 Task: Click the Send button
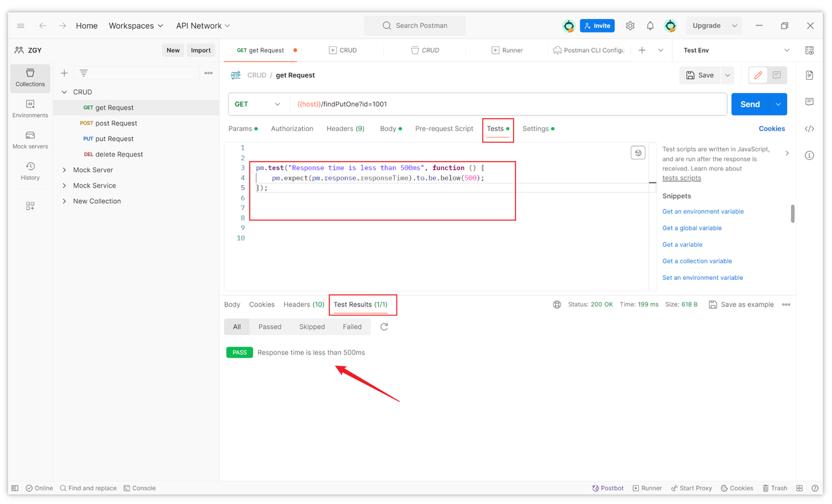(750, 104)
